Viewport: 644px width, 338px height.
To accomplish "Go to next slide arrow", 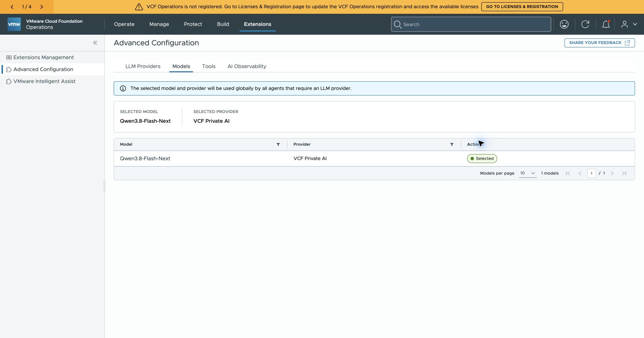I will pos(41,7).
